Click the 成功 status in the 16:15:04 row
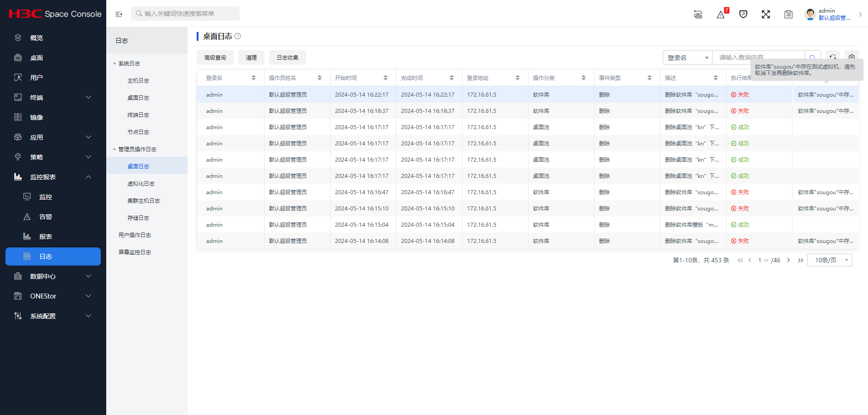The width and height of the screenshot is (868, 415). 740,225
